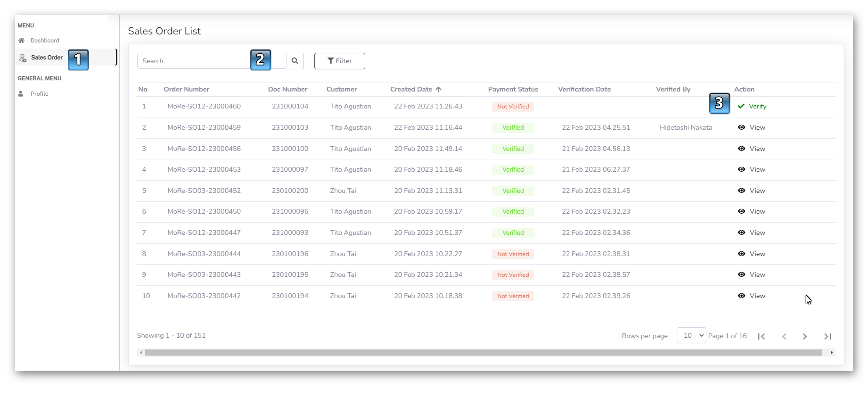Open Profile in the General Menu
Viewport: 868px width, 399px height.
click(x=40, y=94)
